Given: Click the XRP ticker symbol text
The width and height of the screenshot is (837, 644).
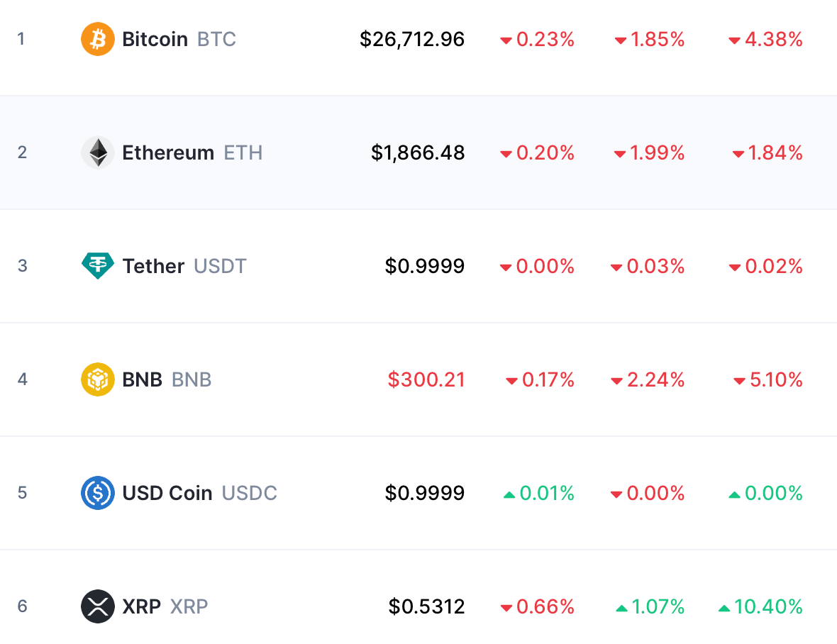Looking at the screenshot, I should click(x=189, y=606).
